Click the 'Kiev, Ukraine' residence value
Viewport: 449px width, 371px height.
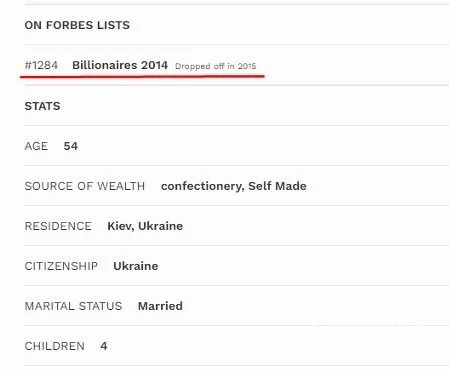click(145, 226)
